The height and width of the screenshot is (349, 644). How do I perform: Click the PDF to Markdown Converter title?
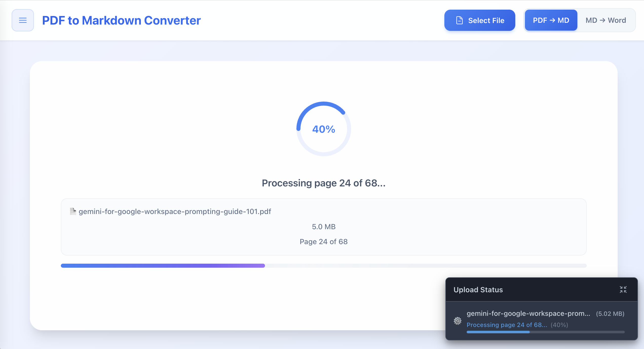coord(121,20)
